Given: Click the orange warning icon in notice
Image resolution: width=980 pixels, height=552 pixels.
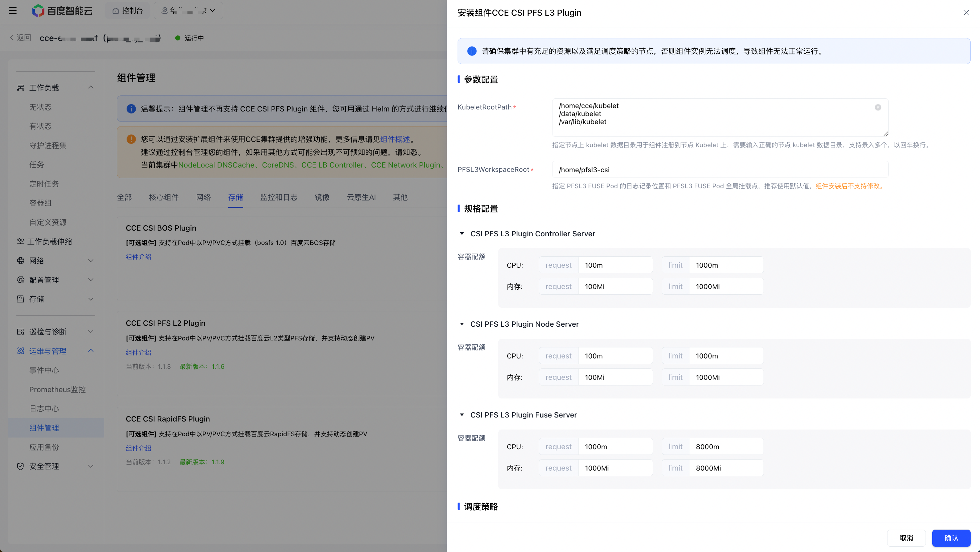Looking at the screenshot, I should click(131, 139).
